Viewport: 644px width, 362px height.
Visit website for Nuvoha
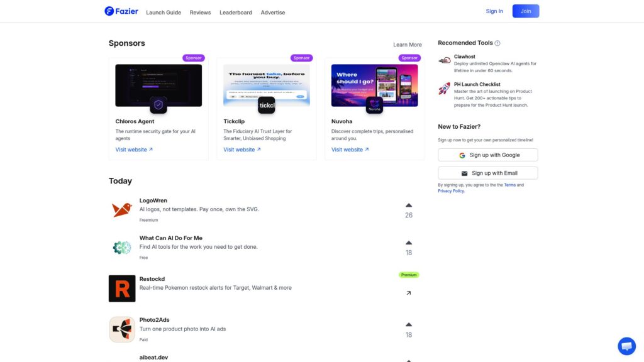pos(350,150)
